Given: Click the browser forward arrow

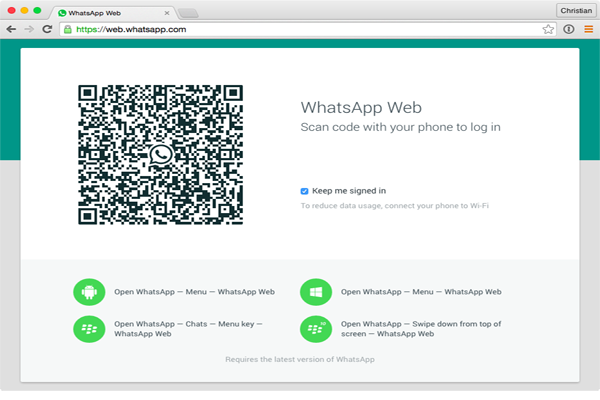Looking at the screenshot, I should (x=29, y=29).
